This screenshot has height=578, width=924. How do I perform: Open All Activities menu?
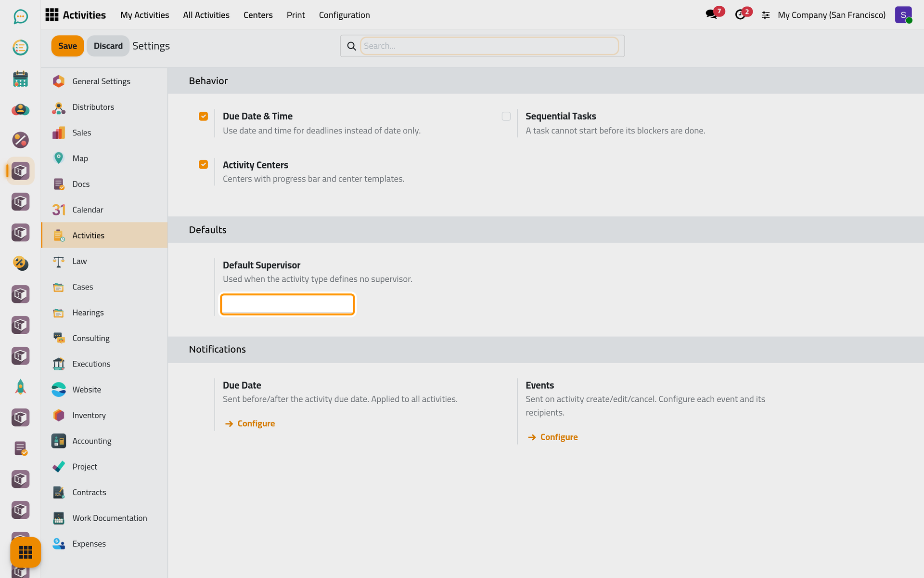click(x=206, y=15)
